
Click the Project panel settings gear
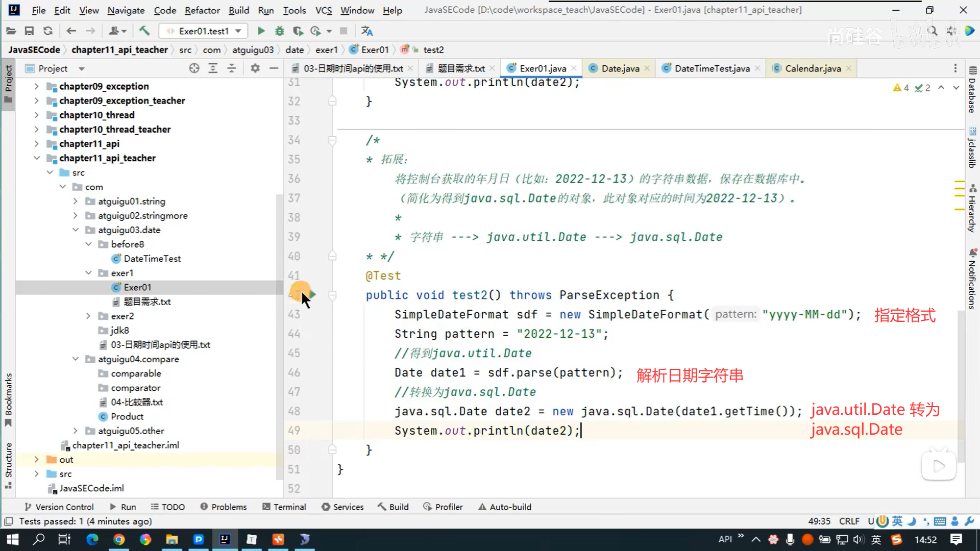point(255,68)
